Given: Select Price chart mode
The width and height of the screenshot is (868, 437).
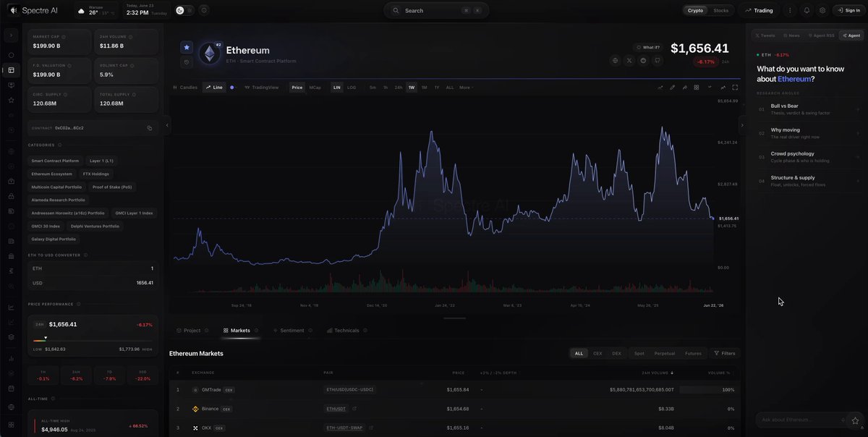Looking at the screenshot, I should tap(297, 88).
